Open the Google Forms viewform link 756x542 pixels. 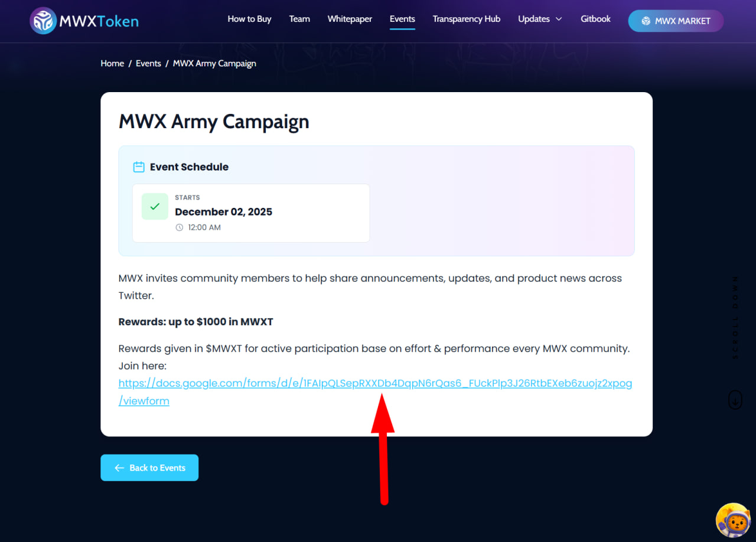point(375,384)
